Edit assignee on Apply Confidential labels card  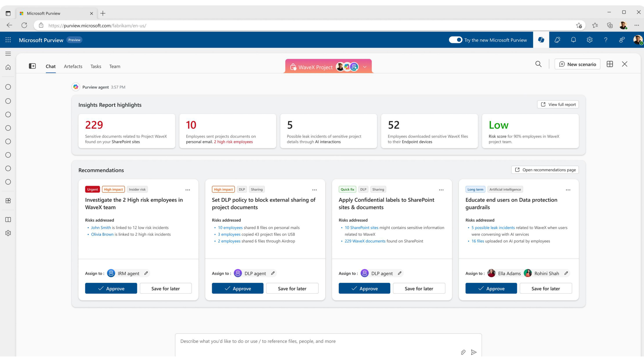[399, 273]
